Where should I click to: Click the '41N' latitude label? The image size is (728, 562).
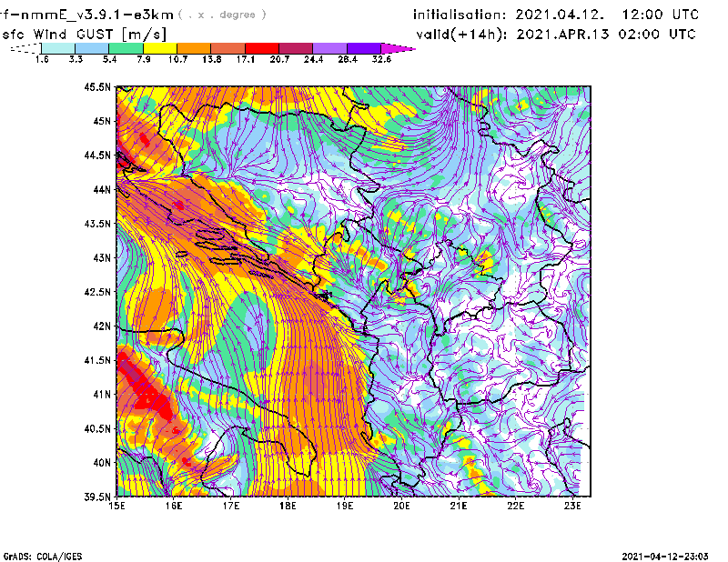(102, 395)
